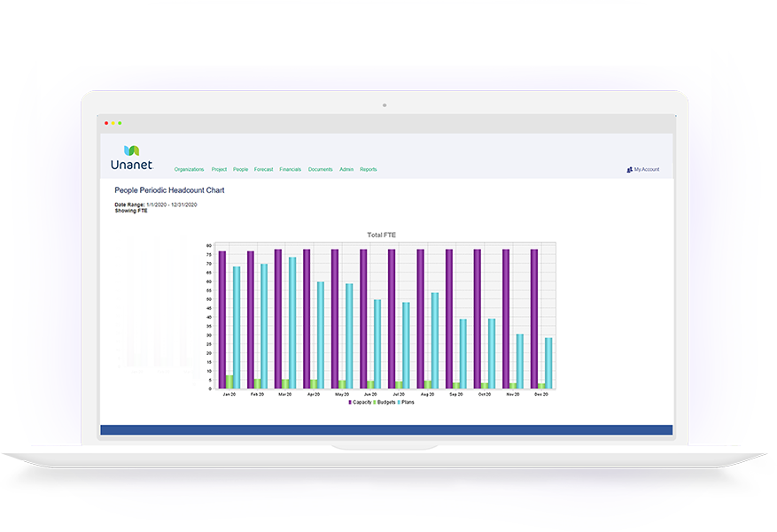Open the Reports link
Screen dimensions: 777x532
click(x=369, y=168)
